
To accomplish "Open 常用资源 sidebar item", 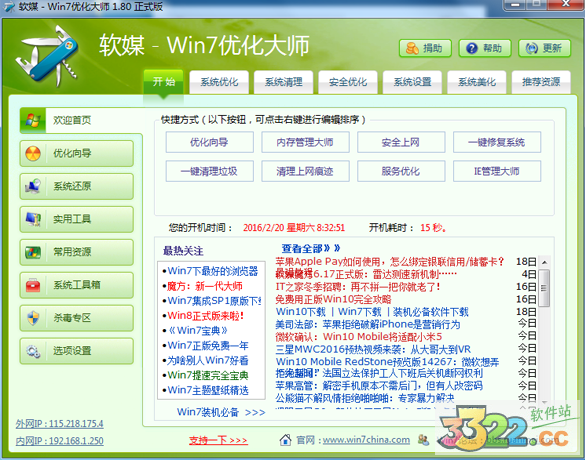I will point(76,252).
